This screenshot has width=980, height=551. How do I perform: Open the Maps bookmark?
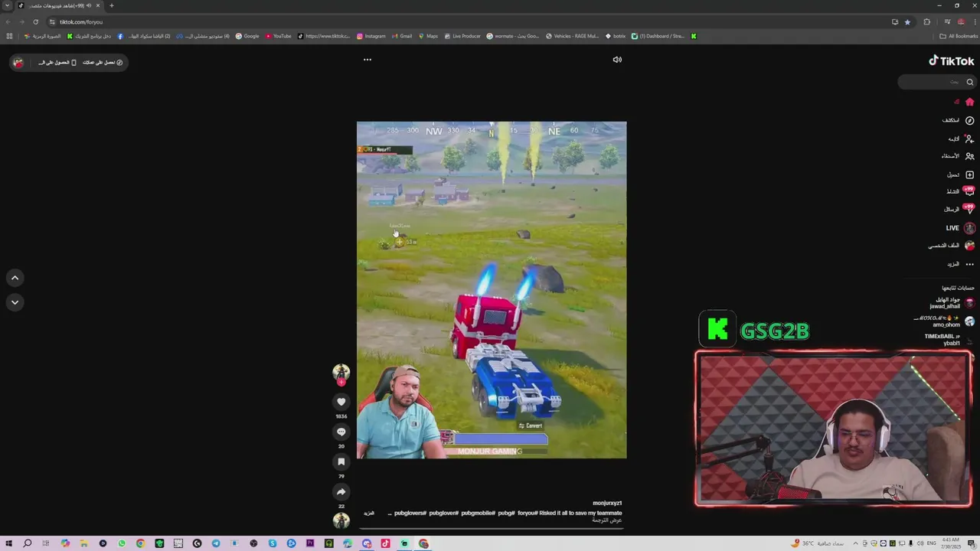428,36
